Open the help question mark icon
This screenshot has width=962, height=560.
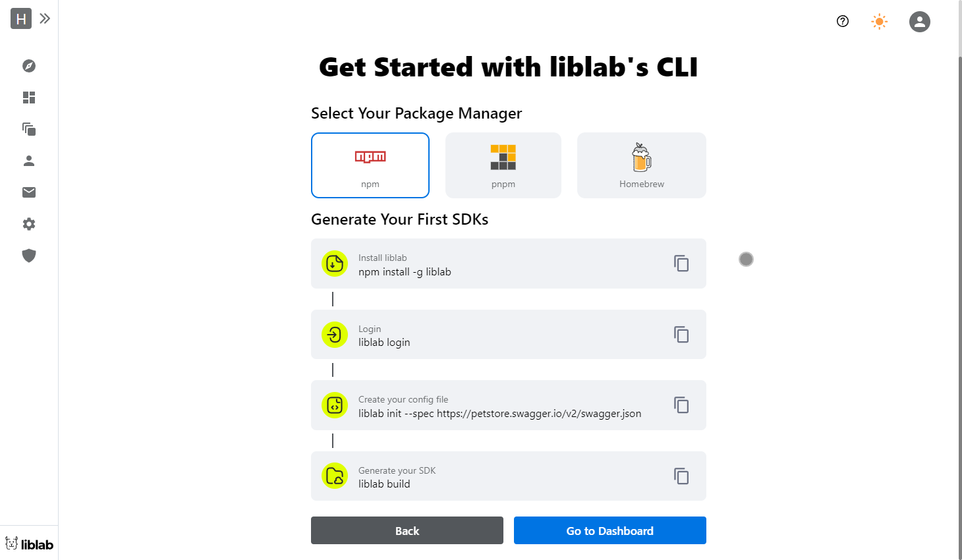click(842, 21)
